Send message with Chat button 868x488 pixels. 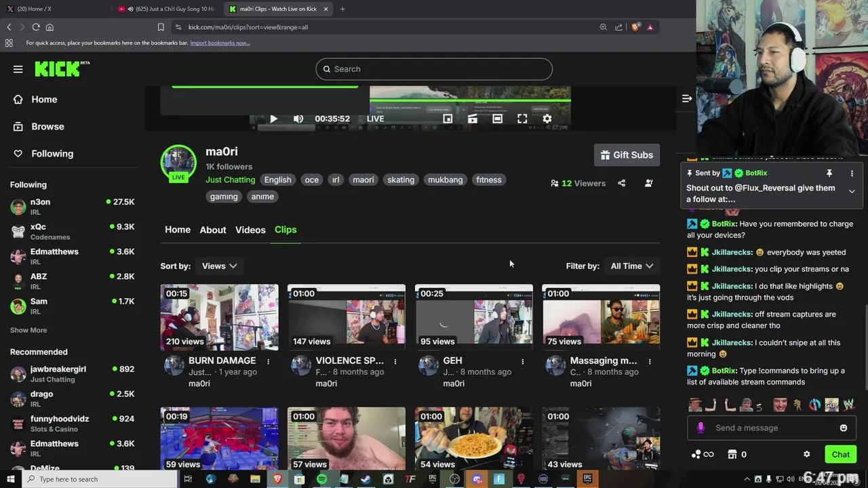tap(840, 454)
